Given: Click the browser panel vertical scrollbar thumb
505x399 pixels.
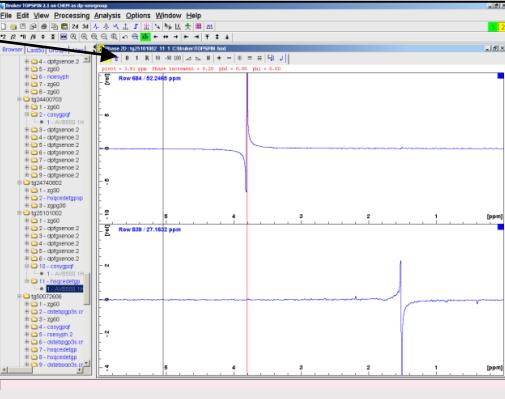Looking at the screenshot, I should click(86, 289).
